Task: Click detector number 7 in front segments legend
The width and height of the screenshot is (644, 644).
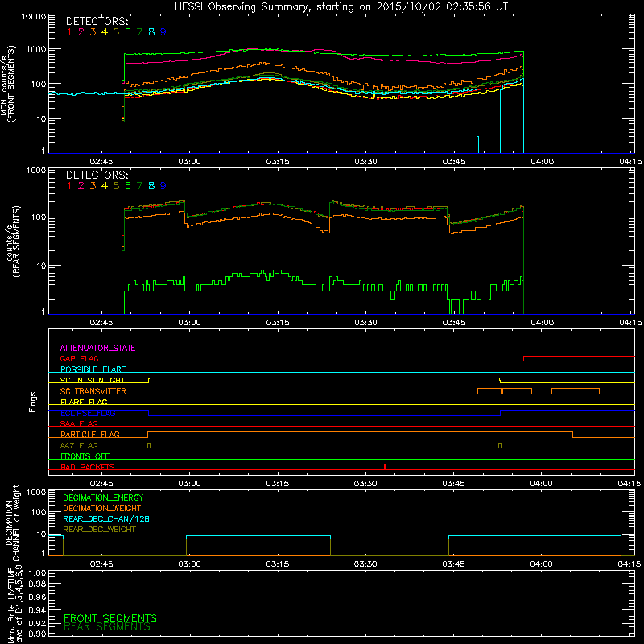Action: tap(139, 32)
